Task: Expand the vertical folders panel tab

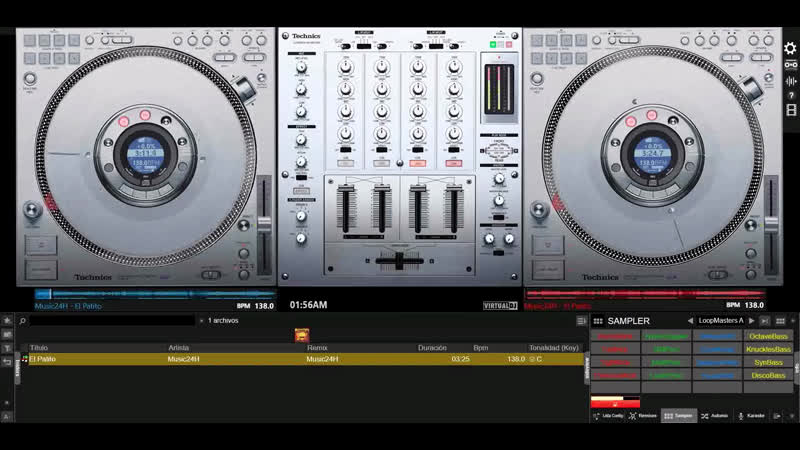Action: click(x=17, y=367)
